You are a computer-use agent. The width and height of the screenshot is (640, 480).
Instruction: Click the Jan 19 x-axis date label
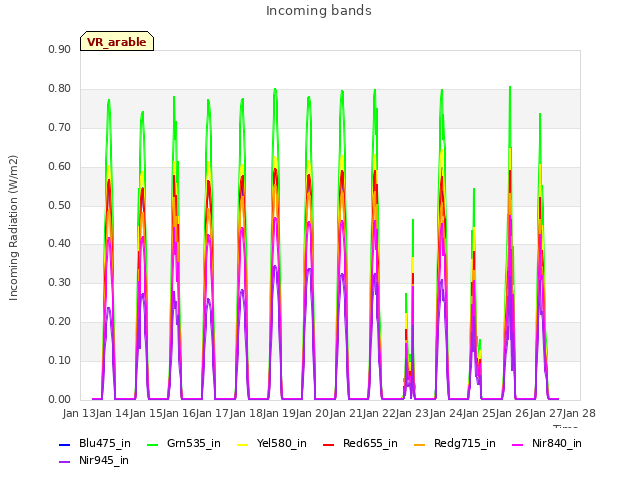(x=279, y=413)
